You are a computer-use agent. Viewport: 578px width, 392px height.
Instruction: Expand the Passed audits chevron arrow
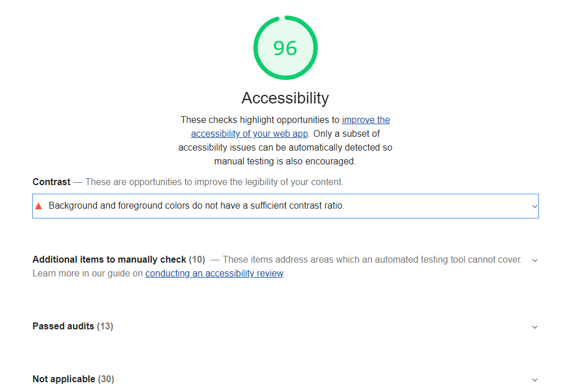coord(535,327)
